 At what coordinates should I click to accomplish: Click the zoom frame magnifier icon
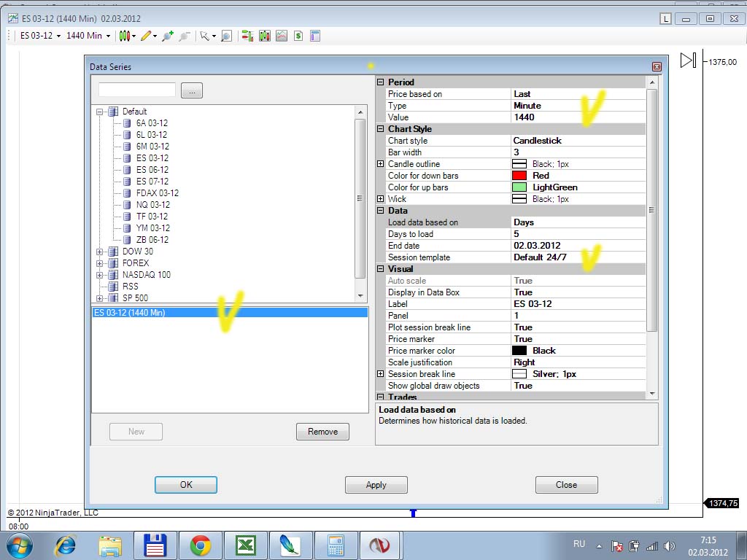coord(227,36)
